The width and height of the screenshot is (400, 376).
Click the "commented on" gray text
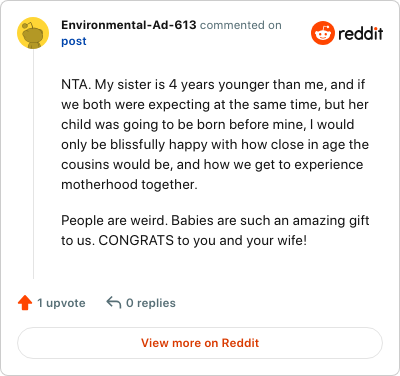(241, 25)
